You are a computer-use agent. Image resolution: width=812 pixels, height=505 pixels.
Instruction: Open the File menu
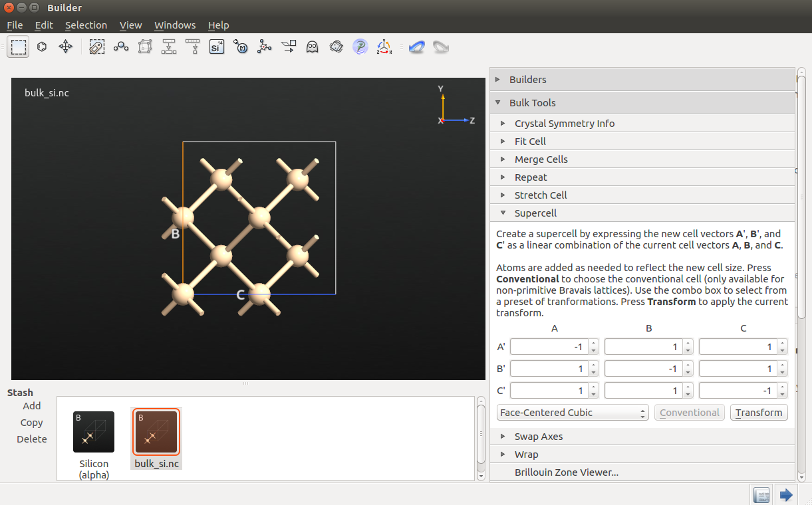coord(15,25)
